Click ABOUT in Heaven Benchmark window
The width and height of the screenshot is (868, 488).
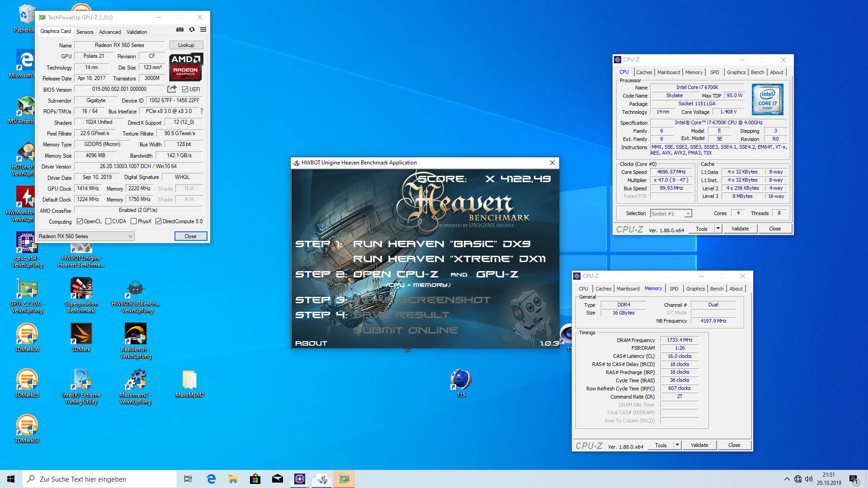(311, 343)
